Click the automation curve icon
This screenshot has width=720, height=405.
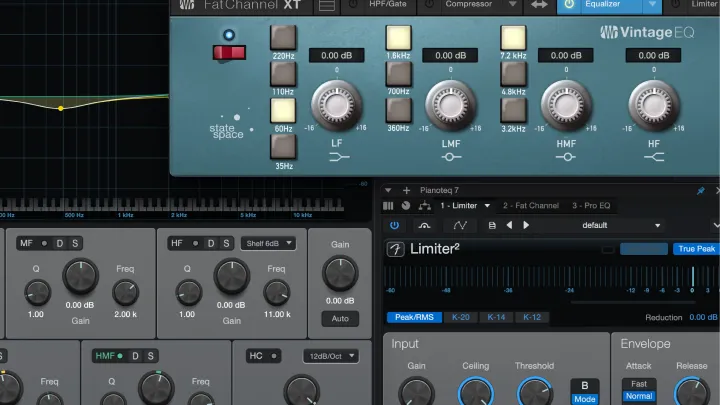(460, 225)
